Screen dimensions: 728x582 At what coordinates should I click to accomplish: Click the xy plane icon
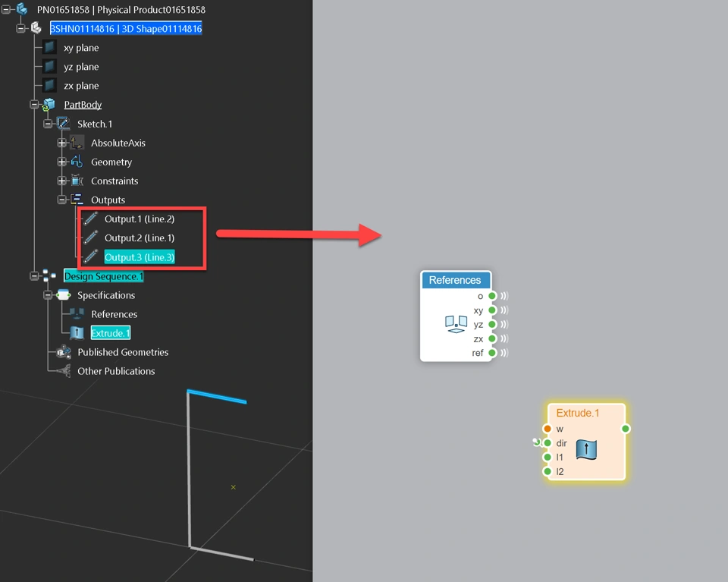tap(50, 47)
